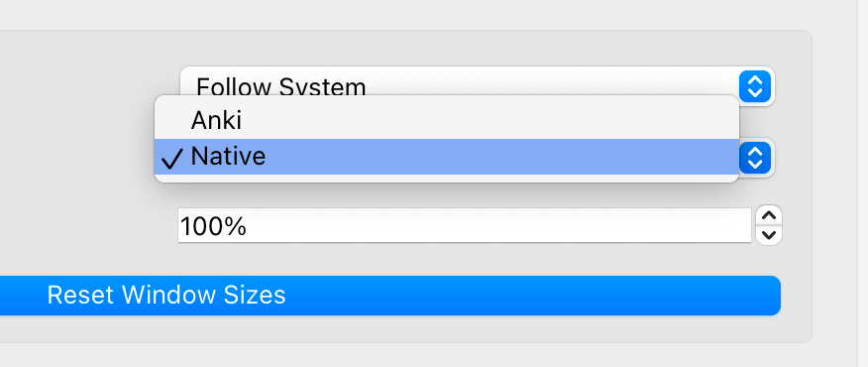868x367 pixels.
Task: Click the Native text in highlighted row
Action: tap(228, 157)
